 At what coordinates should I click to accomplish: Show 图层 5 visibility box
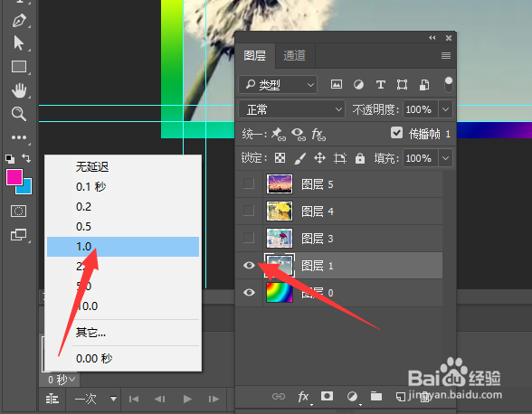pos(249,183)
